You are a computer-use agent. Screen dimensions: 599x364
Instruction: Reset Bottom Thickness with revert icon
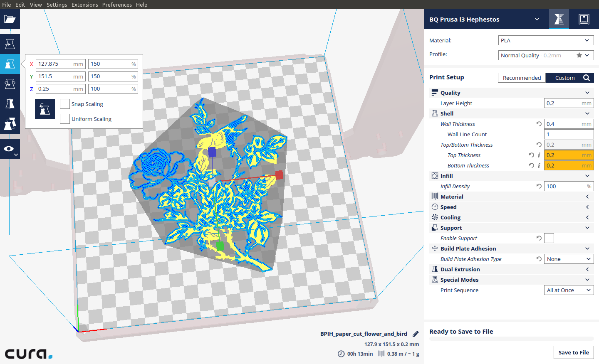(532, 165)
